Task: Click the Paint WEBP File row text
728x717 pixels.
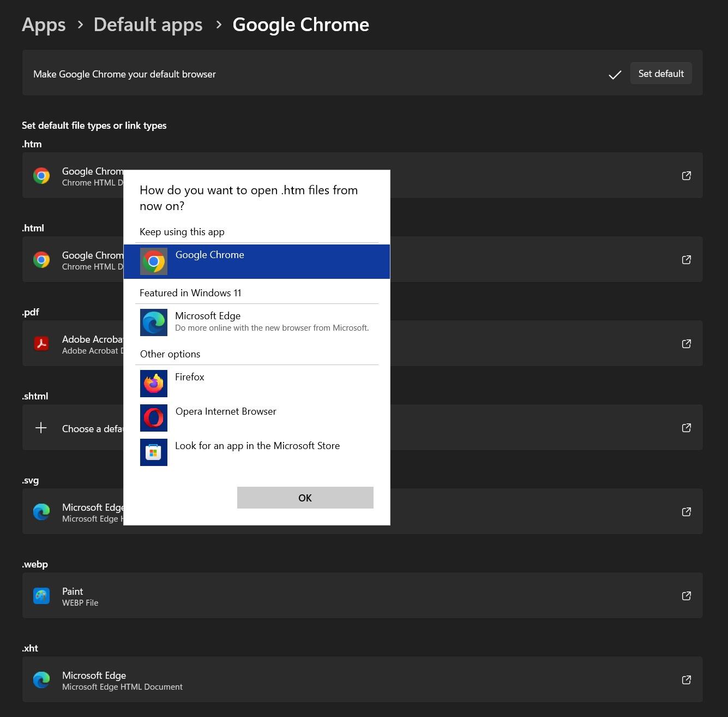Action: (x=80, y=596)
